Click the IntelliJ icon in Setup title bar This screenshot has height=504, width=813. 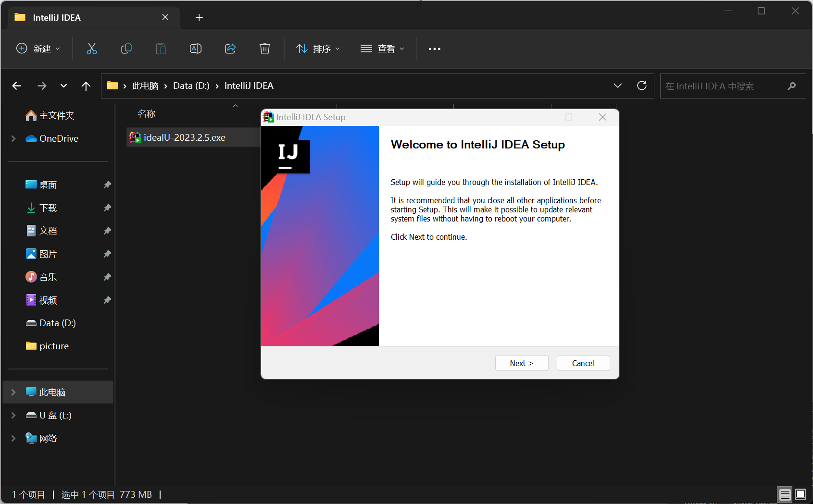coord(269,117)
